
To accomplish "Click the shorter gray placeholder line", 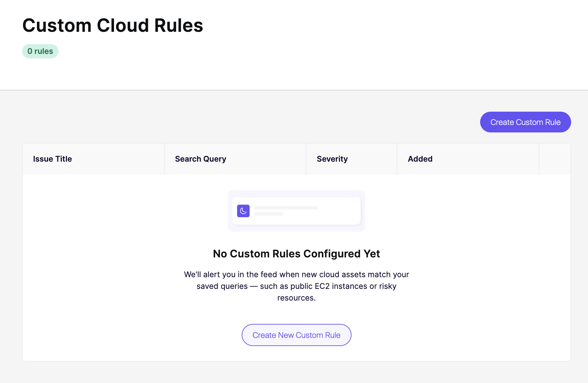I will point(269,214).
